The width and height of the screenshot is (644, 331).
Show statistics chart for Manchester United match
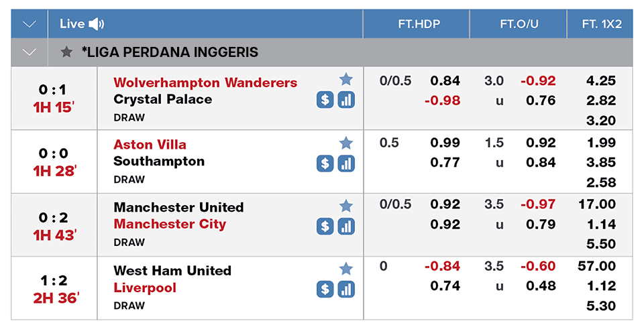346,226
